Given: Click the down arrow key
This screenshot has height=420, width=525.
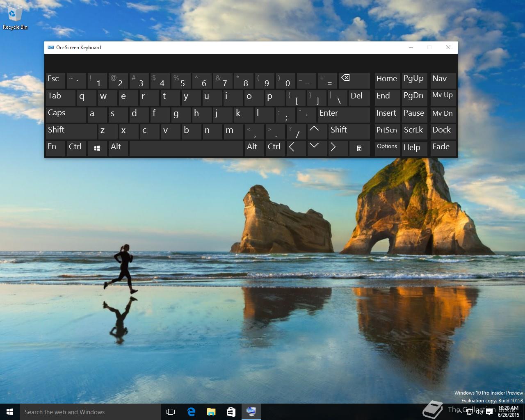Looking at the screenshot, I should click(317, 148).
